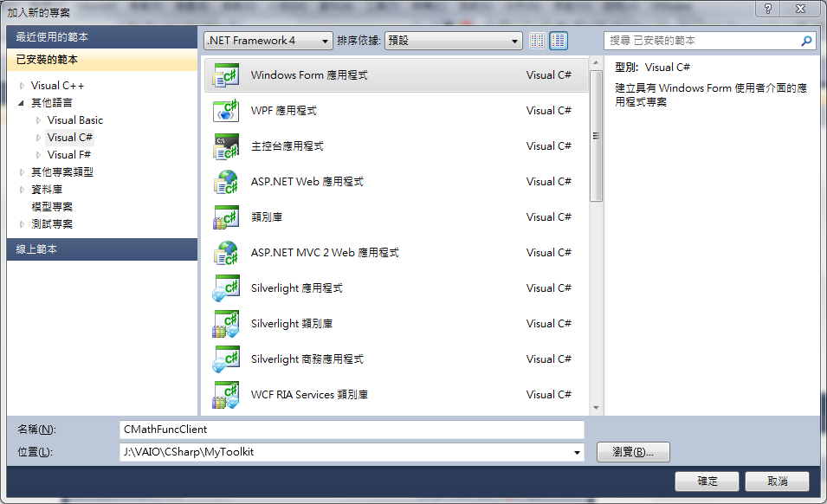Click the class library (類別庫) template icon
Screen dimensions: 827x504
(x=226, y=217)
